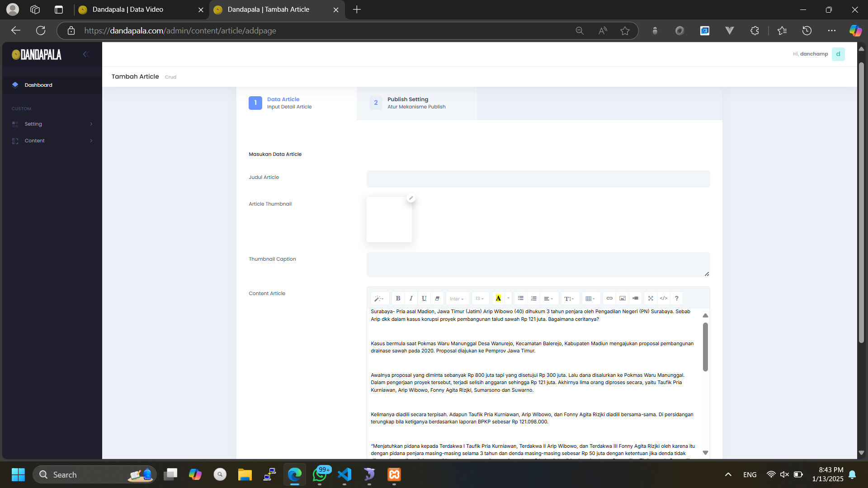Collapse the sidebar with the chevron toggle
Screen dimensions: 868x488
[85, 54]
